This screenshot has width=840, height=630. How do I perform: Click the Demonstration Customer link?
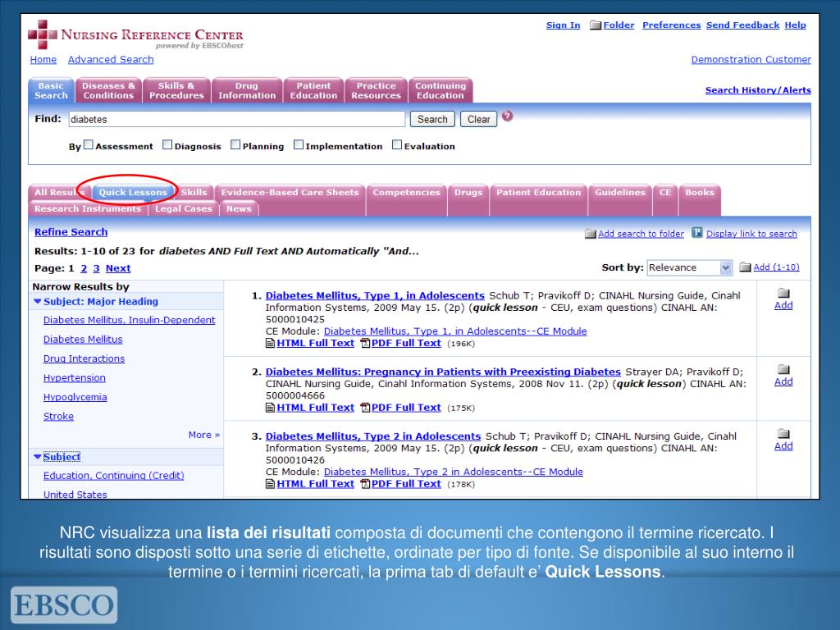click(x=751, y=59)
